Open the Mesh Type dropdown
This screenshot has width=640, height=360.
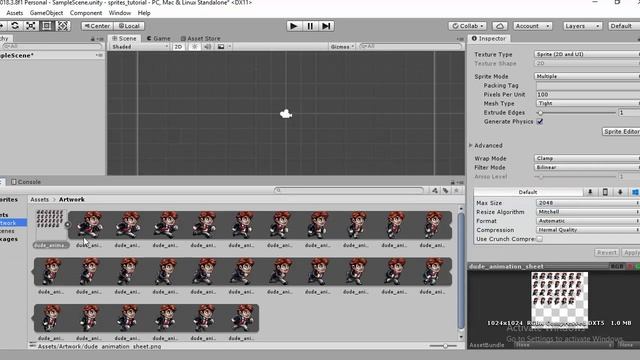point(587,103)
